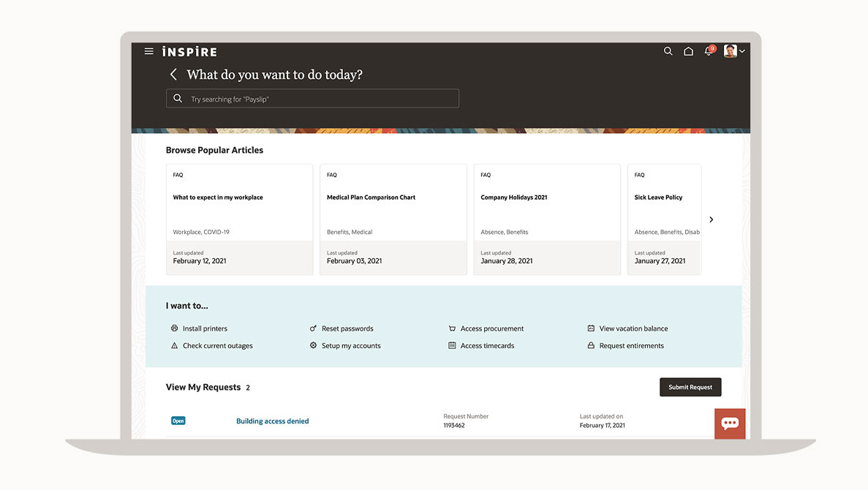The height and width of the screenshot is (490, 868).
Task: Open the hamburger navigation menu
Action: click(x=149, y=51)
